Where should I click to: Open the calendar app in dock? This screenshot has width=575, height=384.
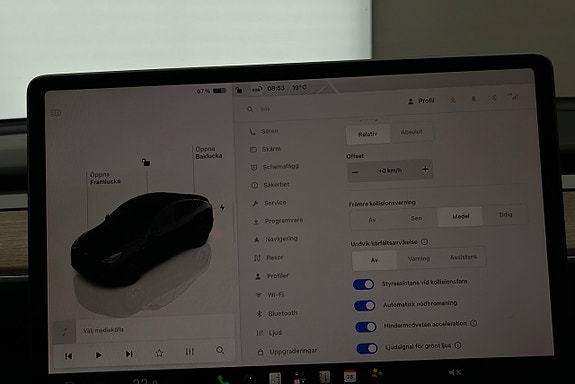point(349,376)
